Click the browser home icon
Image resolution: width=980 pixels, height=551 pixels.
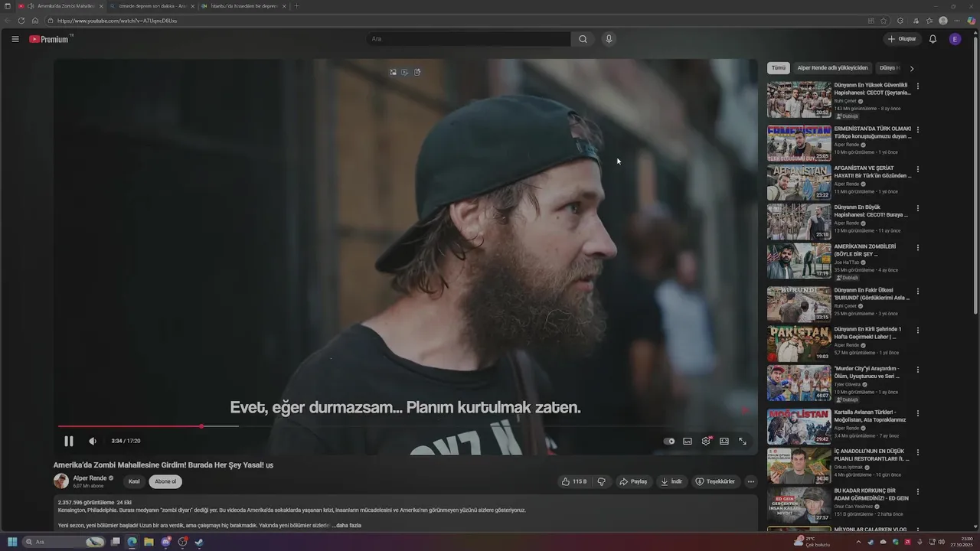click(35, 21)
